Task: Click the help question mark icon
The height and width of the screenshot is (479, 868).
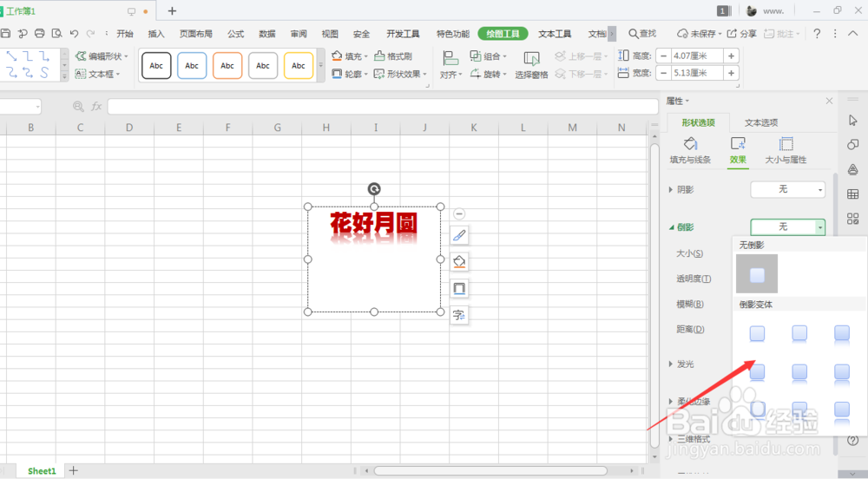Action: [x=817, y=34]
